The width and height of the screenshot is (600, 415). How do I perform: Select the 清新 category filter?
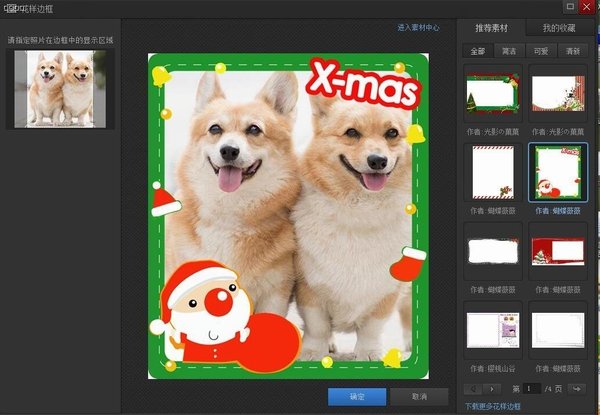point(572,51)
